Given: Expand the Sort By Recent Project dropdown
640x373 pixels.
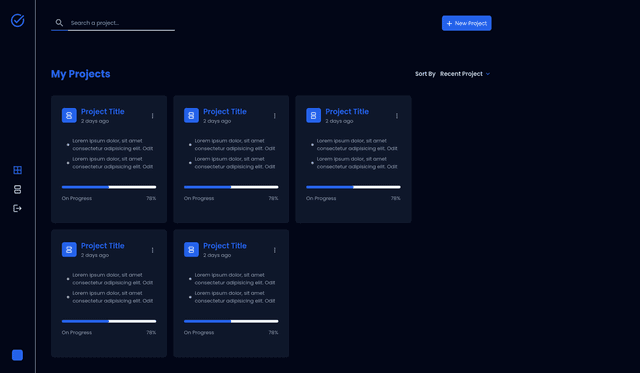Looking at the screenshot, I should coord(465,74).
